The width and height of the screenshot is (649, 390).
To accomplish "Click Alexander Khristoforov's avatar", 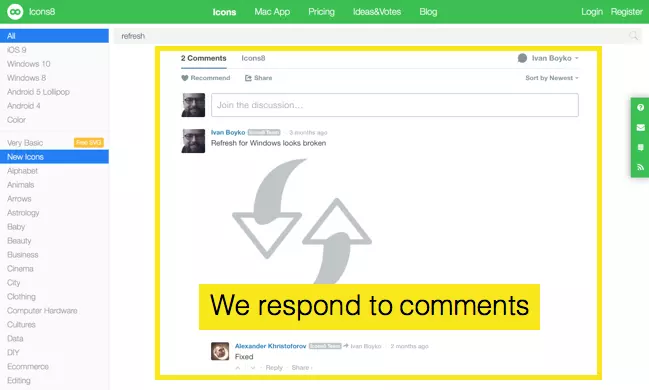I will point(220,351).
